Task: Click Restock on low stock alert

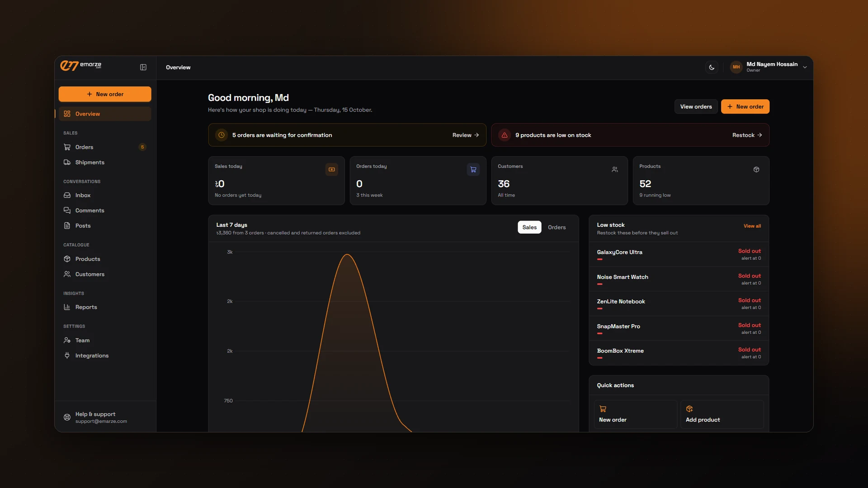Action: (x=747, y=135)
